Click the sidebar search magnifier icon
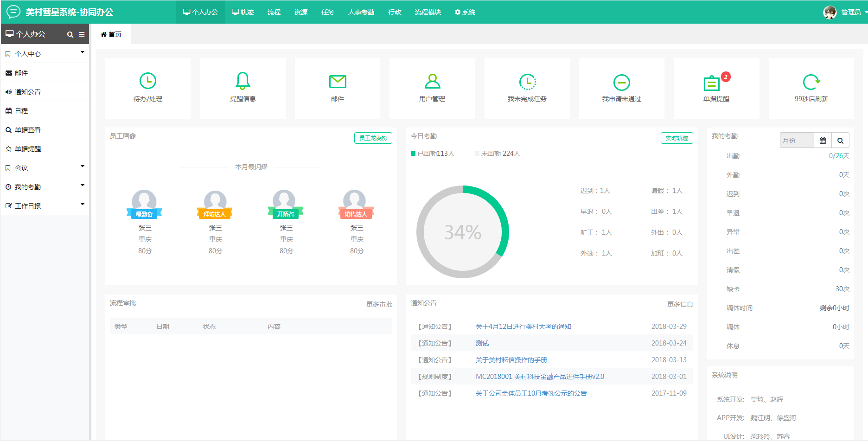The image size is (868, 442). 70,34
